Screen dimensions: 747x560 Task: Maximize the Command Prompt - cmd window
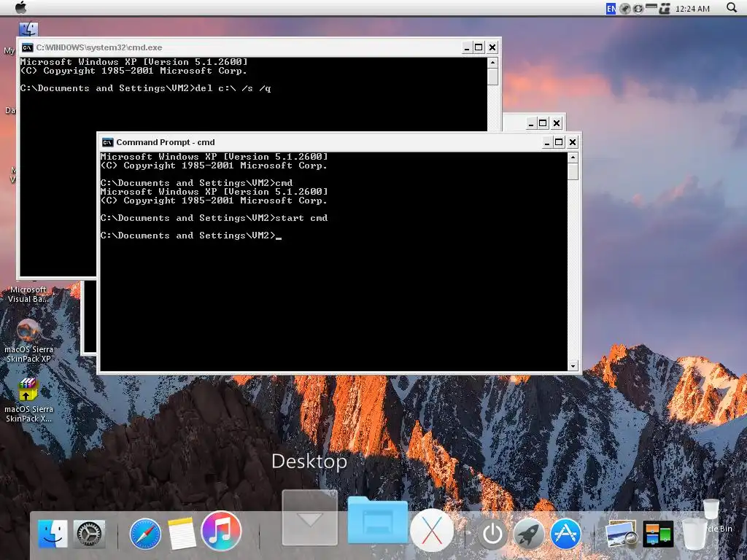coord(559,142)
